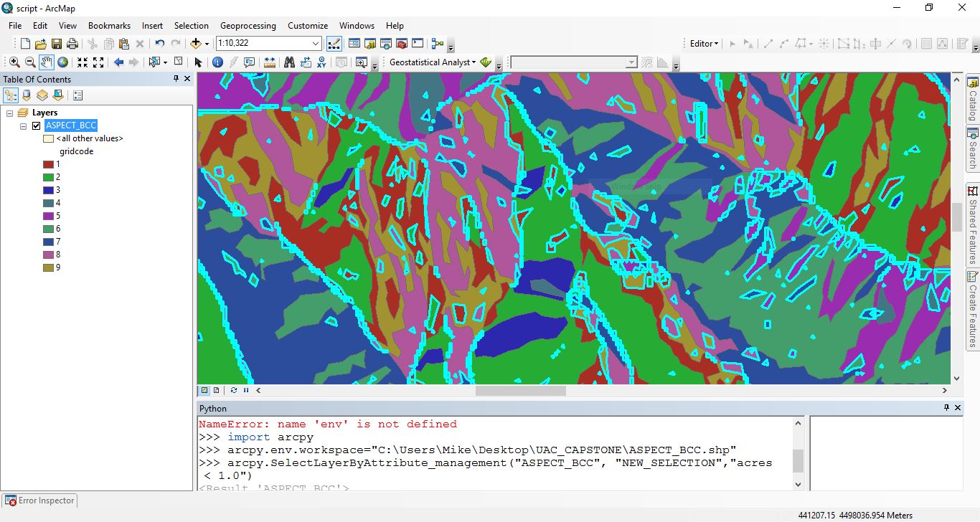The width and height of the screenshot is (980, 522).
Task: Collapse the ASPECT_BCC layer legend
Action: point(23,126)
